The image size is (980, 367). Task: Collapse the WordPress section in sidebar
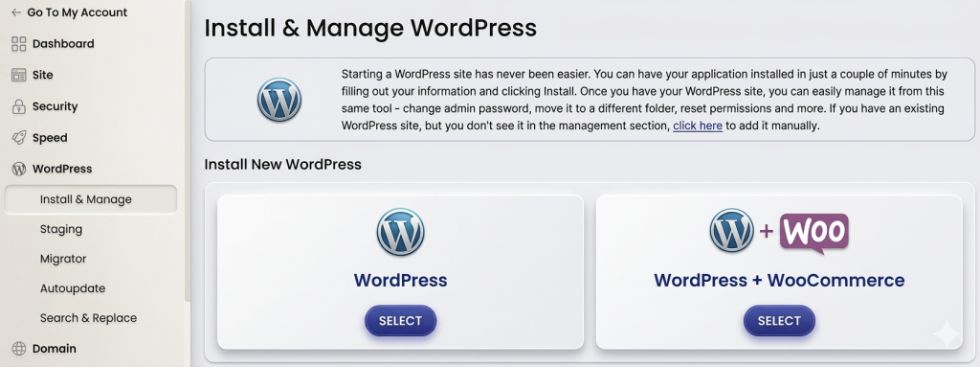coord(62,169)
